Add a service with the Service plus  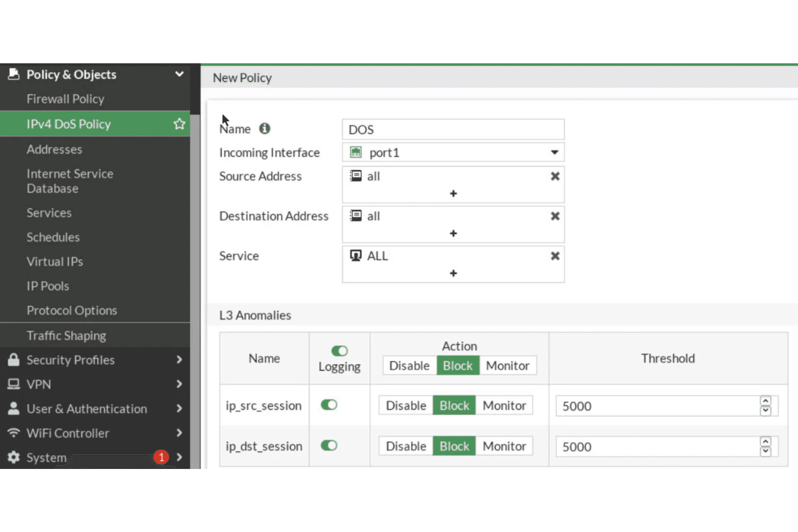453,273
